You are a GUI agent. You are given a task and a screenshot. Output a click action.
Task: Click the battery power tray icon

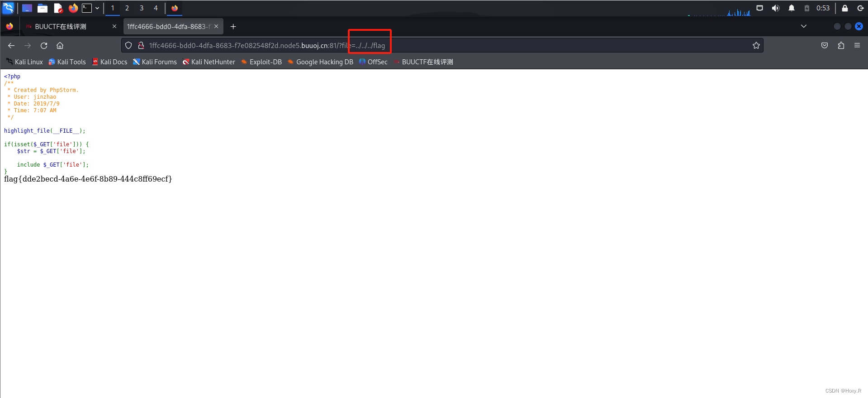click(806, 8)
